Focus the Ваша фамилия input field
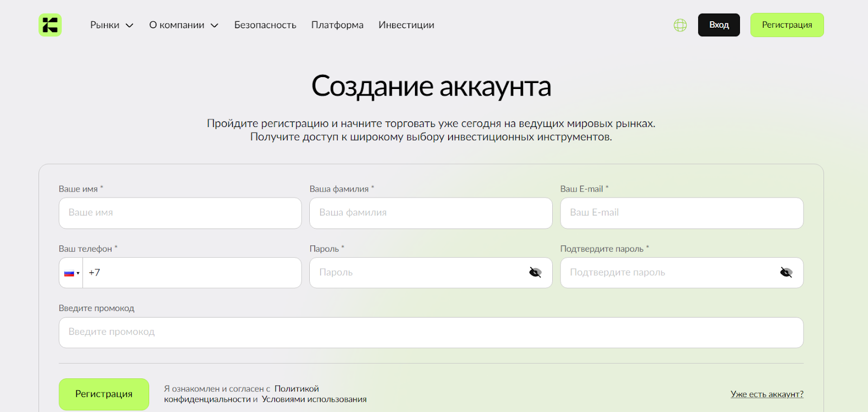The height and width of the screenshot is (412, 868). [x=431, y=213]
